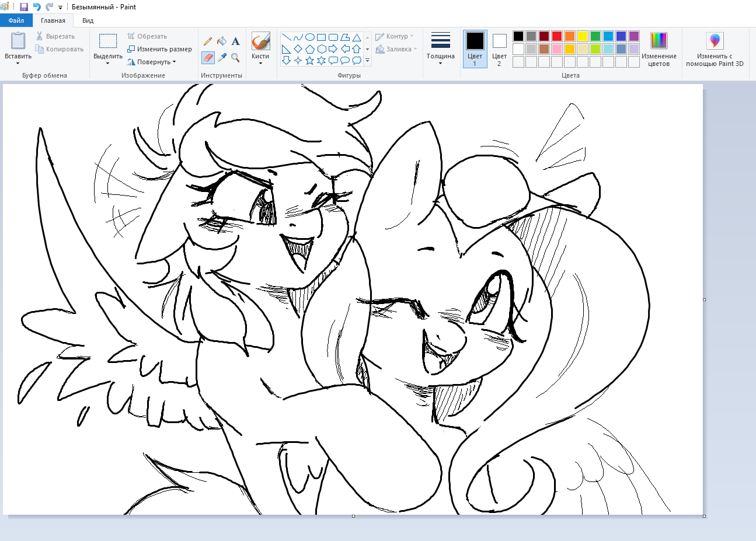Click the Обрезать crop button
This screenshot has width=756, height=541.
(x=148, y=36)
